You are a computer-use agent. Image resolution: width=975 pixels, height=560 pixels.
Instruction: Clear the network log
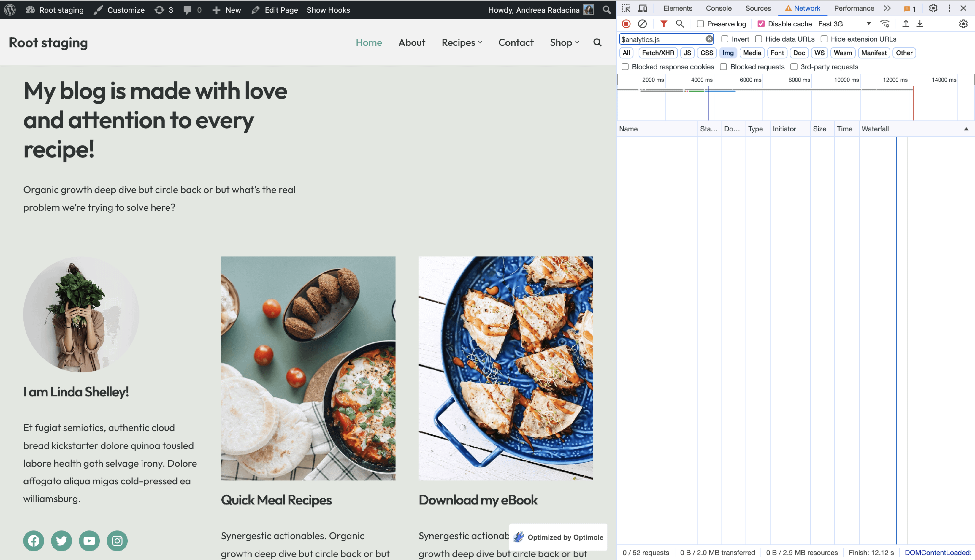(642, 24)
